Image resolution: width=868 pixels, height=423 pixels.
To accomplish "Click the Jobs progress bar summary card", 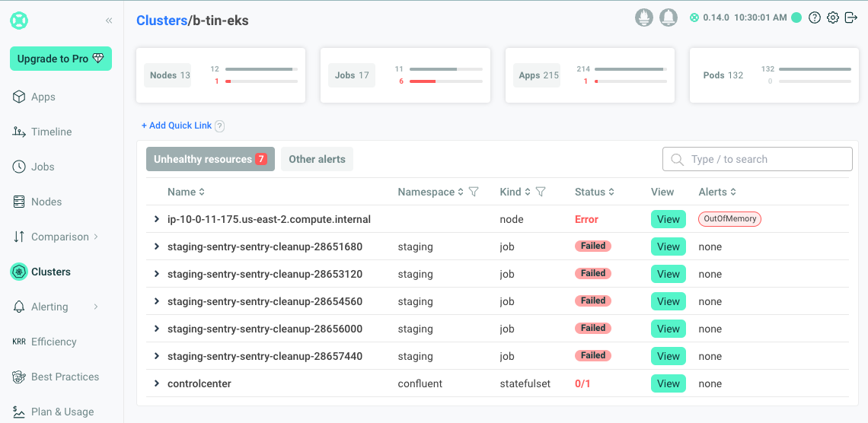I will 405,75.
